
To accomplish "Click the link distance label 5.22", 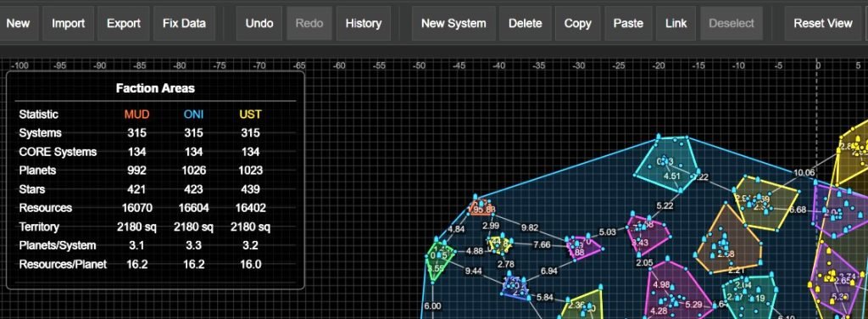I will (665, 205).
